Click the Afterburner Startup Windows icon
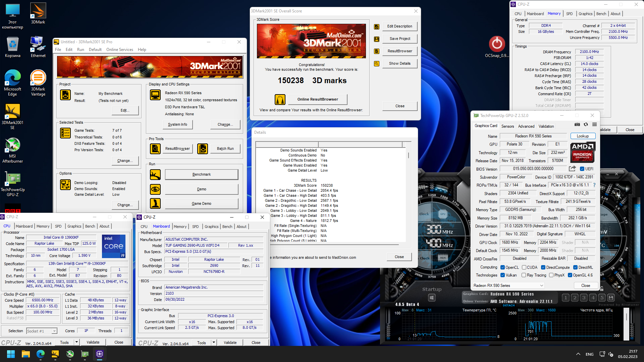The height and width of the screenshot is (362, 644). pos(432,298)
